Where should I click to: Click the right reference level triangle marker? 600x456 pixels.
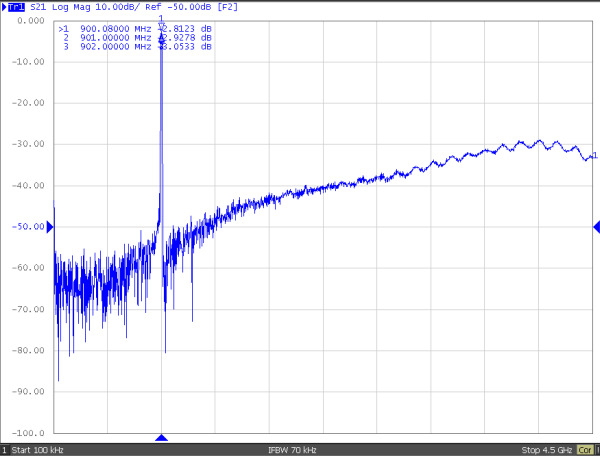(x=596, y=227)
